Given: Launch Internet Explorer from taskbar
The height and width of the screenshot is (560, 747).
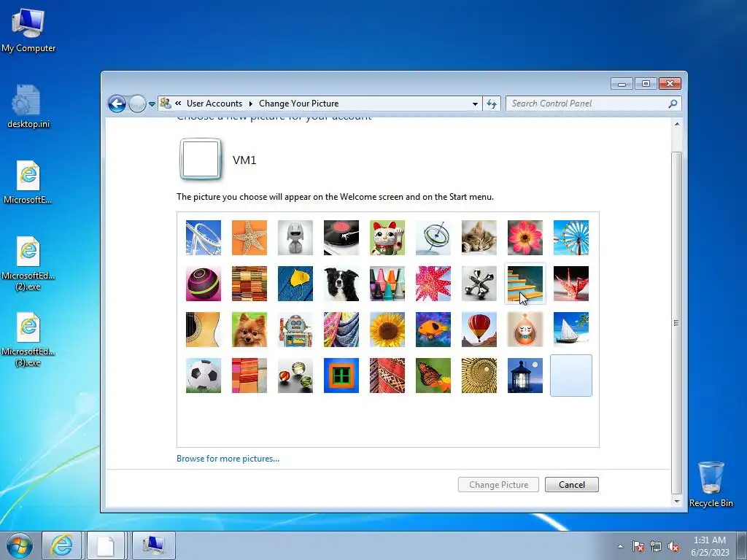Looking at the screenshot, I should pyautogui.click(x=62, y=545).
